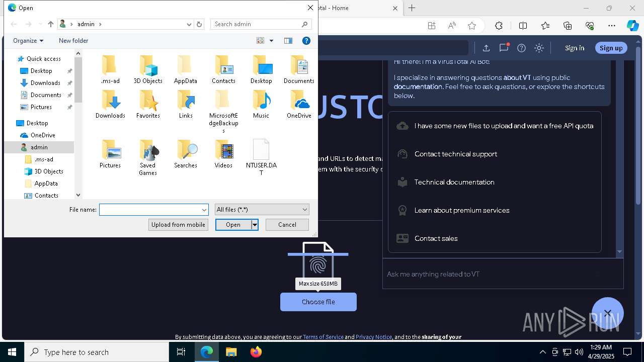Open Edge split screen icon
The height and width of the screenshot is (362, 644).
(x=523, y=26)
